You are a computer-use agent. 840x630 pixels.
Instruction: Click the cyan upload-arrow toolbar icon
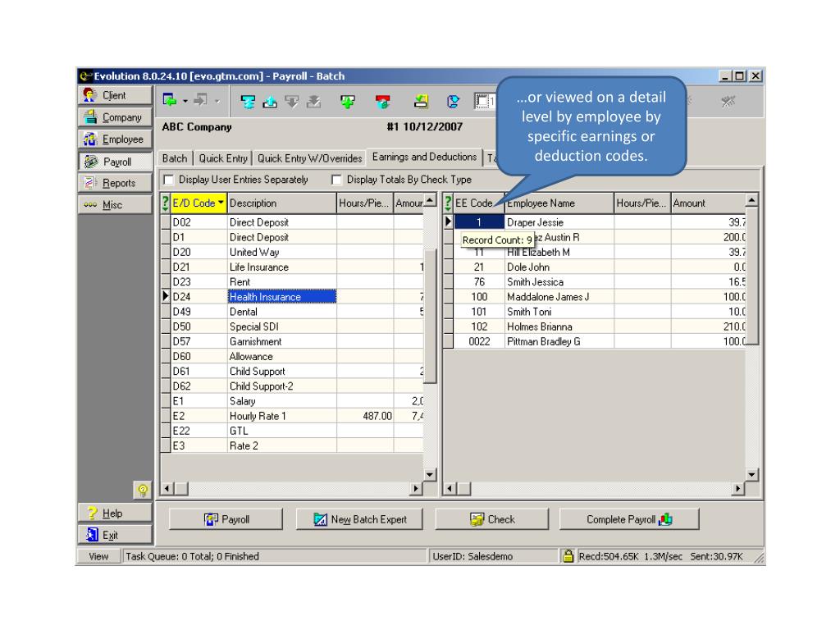pos(268,103)
